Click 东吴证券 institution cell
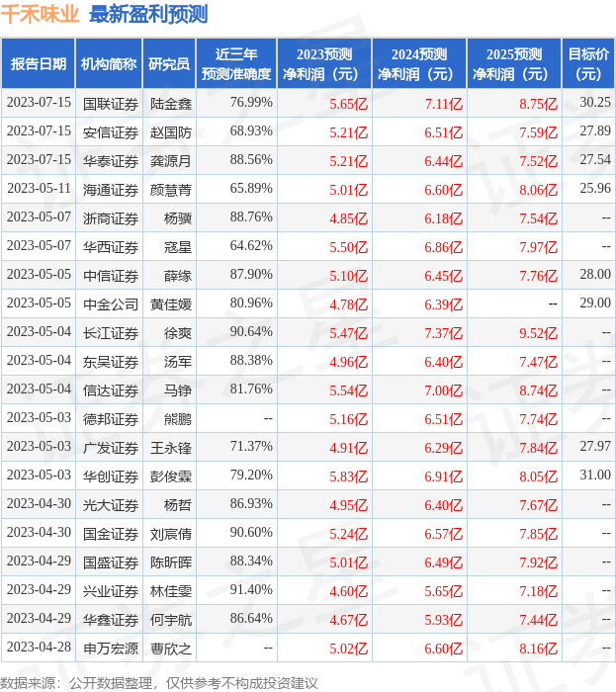Image resolution: width=616 pixels, height=692 pixels. click(111, 362)
